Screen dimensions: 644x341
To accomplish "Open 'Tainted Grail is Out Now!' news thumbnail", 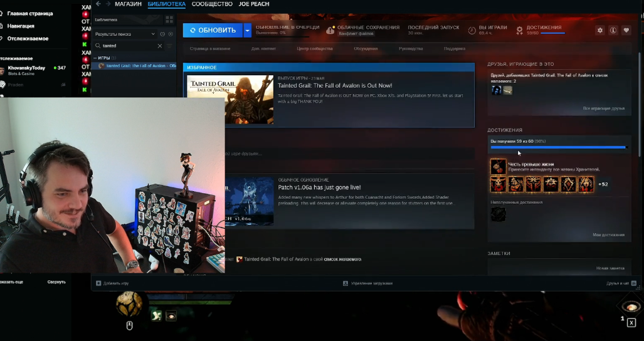I will (230, 99).
